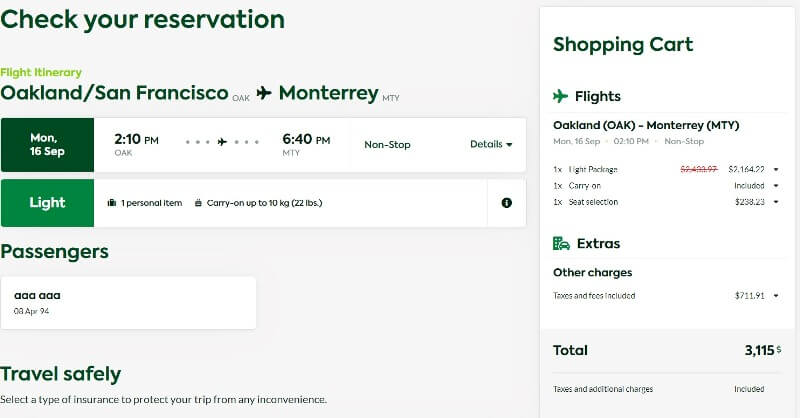Click the Flight Itinerary heading
This screenshot has height=418, width=800.
[x=41, y=72]
